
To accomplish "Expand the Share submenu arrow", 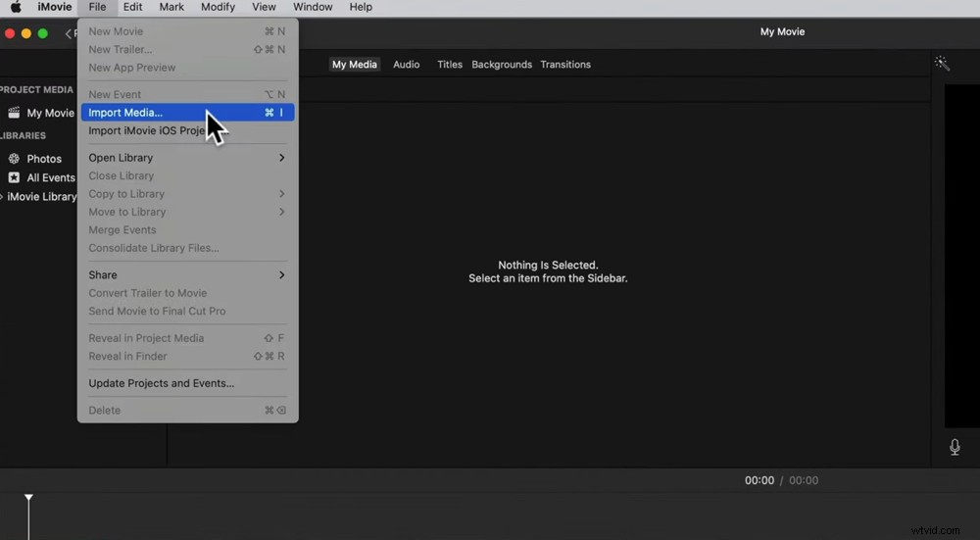I will pos(282,274).
